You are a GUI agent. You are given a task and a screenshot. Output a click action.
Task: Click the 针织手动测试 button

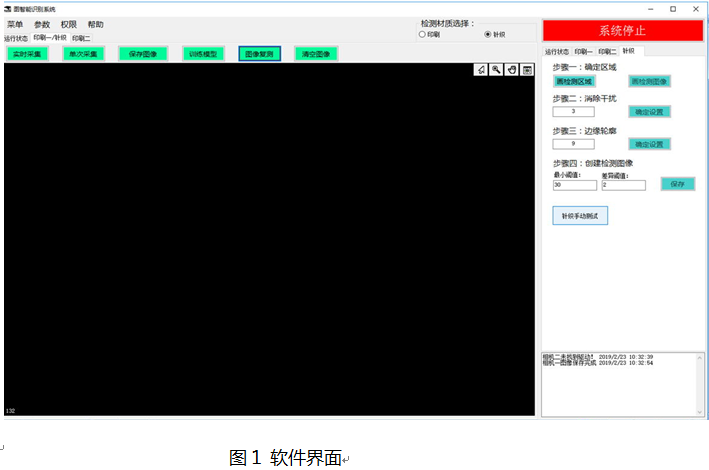pos(580,216)
